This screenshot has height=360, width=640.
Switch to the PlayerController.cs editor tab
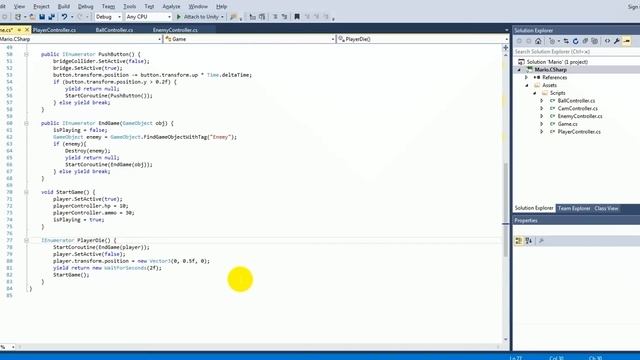pos(54,30)
